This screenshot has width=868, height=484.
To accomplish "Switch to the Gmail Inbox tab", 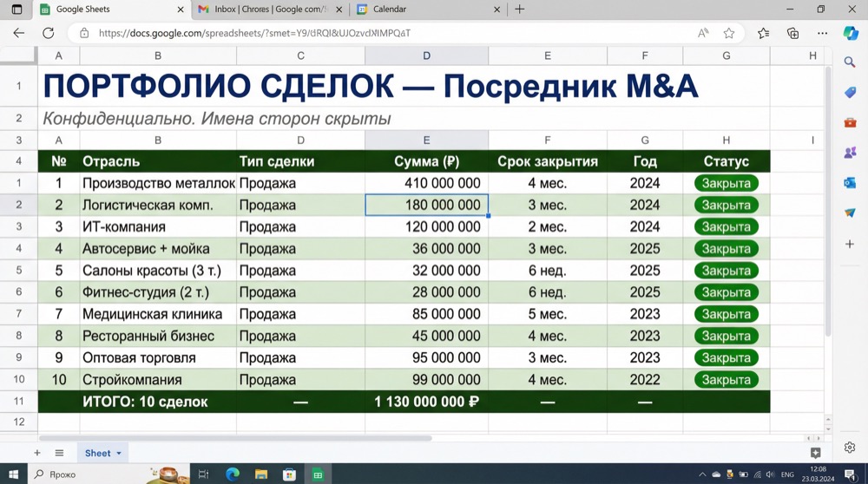I will 270,9.
